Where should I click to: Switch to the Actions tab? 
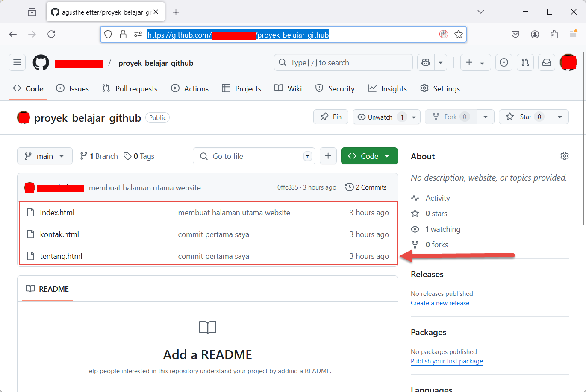(x=190, y=89)
